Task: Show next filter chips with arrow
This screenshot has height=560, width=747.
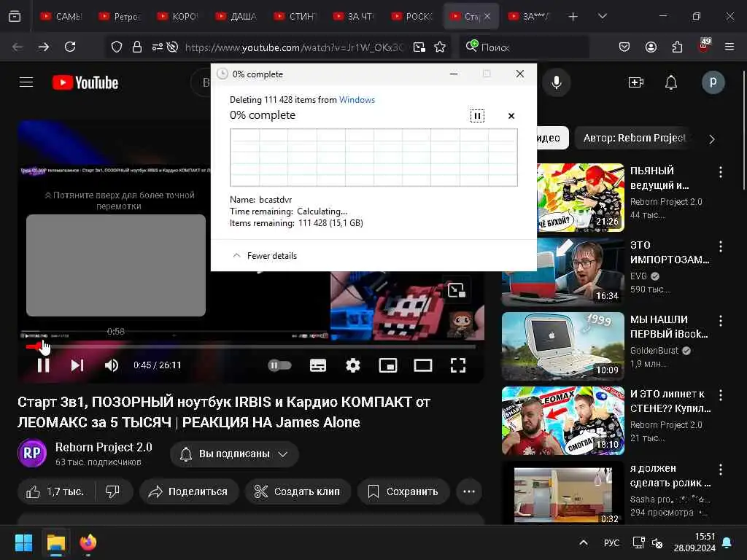Action: [711, 139]
